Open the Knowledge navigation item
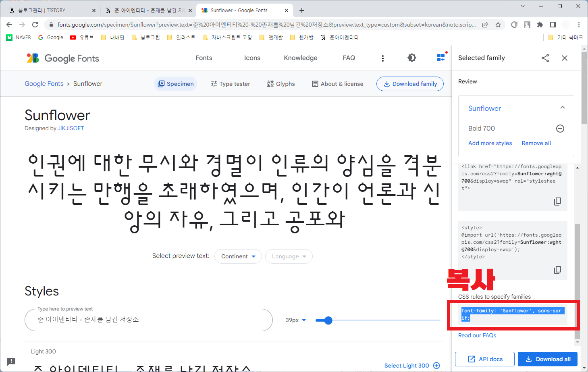588x372 pixels. pos(301,58)
